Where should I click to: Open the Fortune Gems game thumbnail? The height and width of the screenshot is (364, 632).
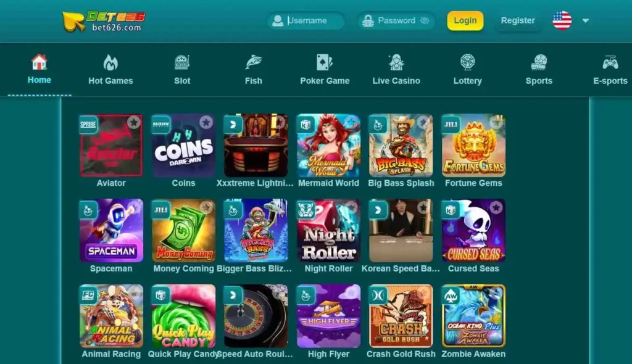(473, 146)
